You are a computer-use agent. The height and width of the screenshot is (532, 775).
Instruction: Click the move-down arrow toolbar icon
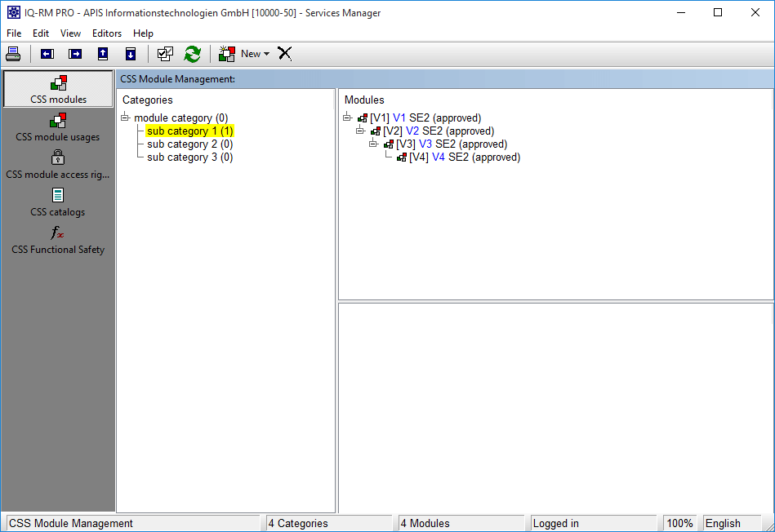(x=131, y=54)
